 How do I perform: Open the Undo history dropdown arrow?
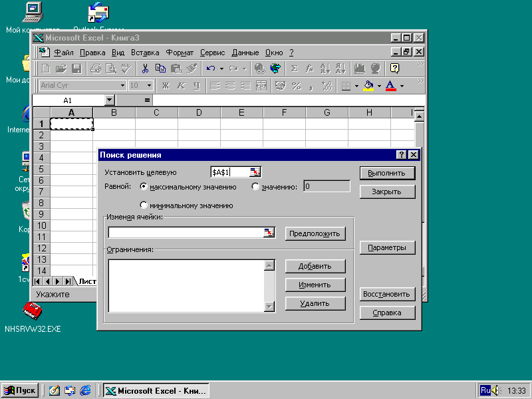click(221, 69)
